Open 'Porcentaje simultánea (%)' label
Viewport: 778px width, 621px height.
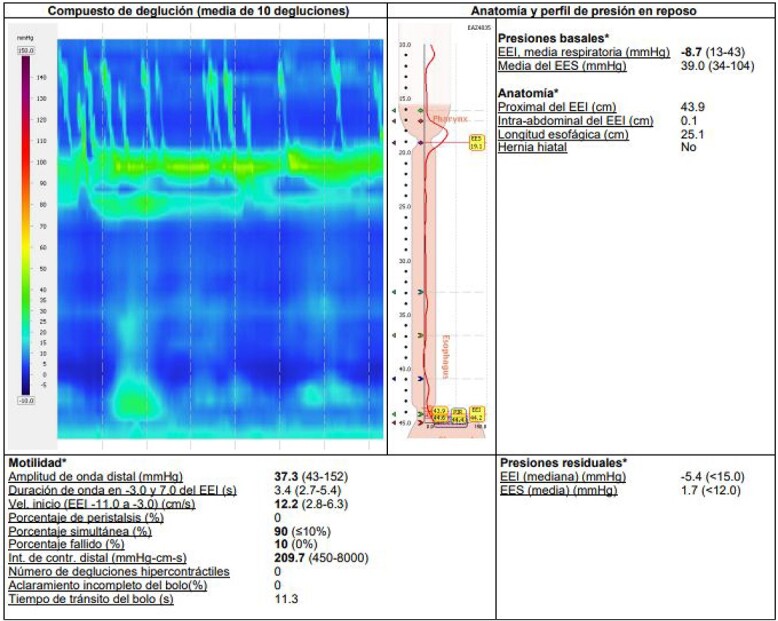pyautogui.click(x=80, y=531)
